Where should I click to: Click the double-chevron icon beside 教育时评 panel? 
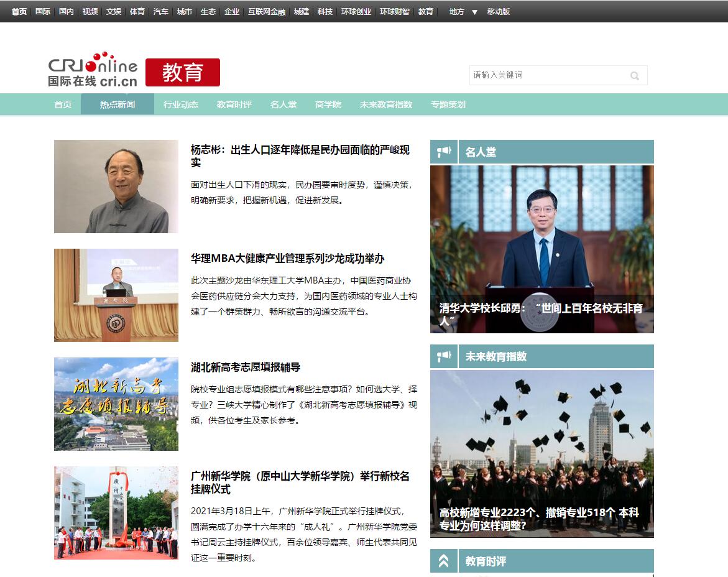444,560
